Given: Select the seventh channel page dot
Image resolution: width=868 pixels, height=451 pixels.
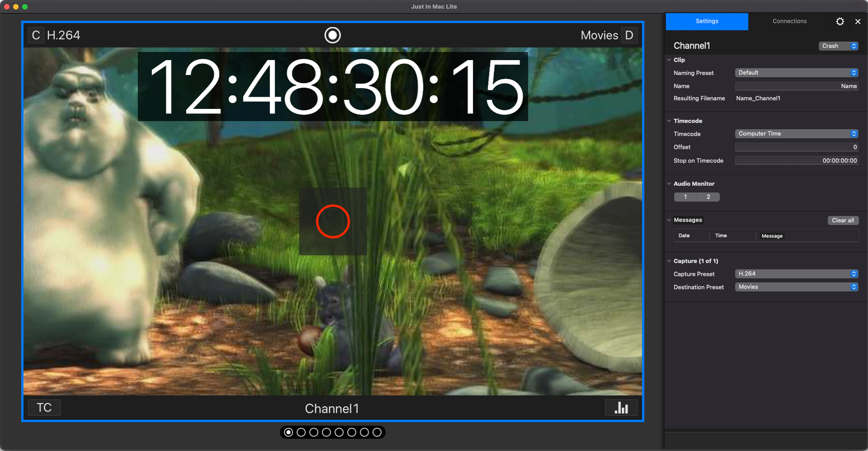Looking at the screenshot, I should (365, 432).
